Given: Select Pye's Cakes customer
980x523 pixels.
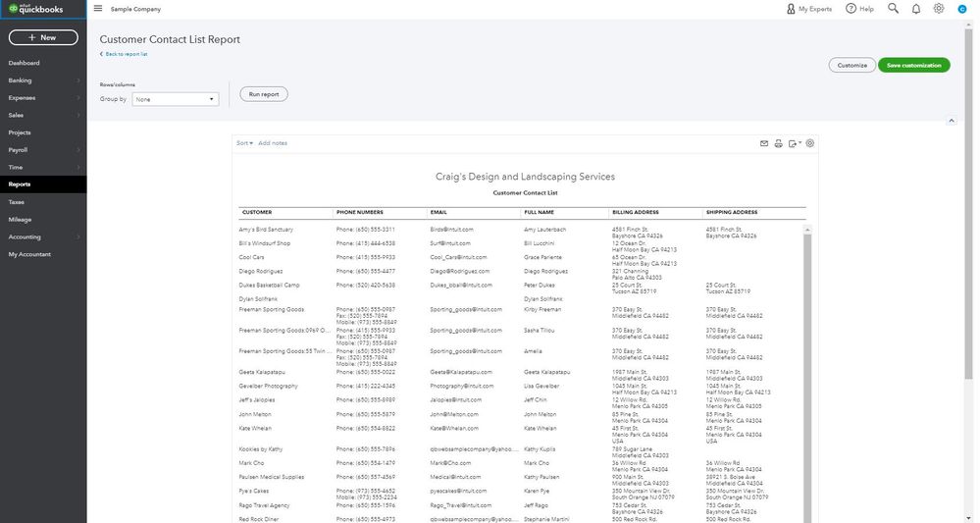Looking at the screenshot, I should pyautogui.click(x=254, y=492).
